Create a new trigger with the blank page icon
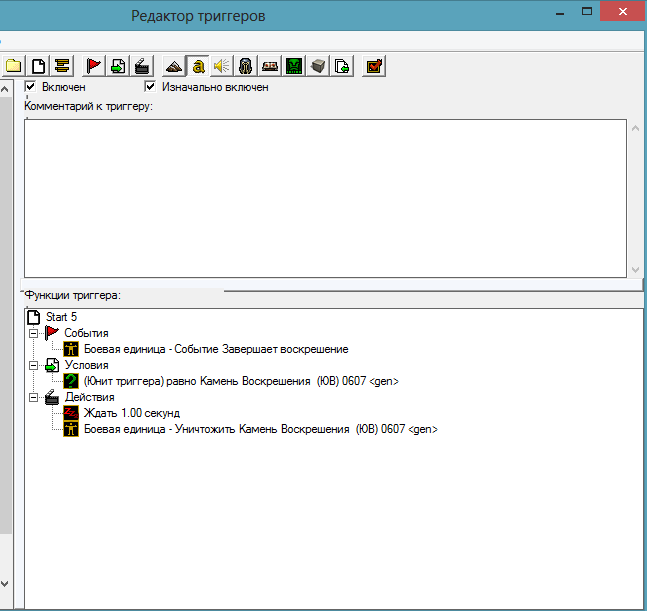Viewport: 647px width, 611px height. (38, 66)
